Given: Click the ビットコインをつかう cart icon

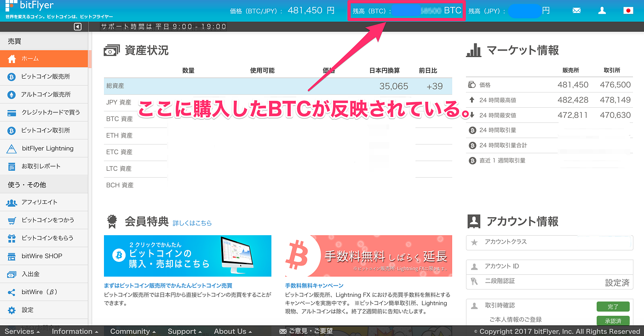Looking at the screenshot, I should coord(12,220).
